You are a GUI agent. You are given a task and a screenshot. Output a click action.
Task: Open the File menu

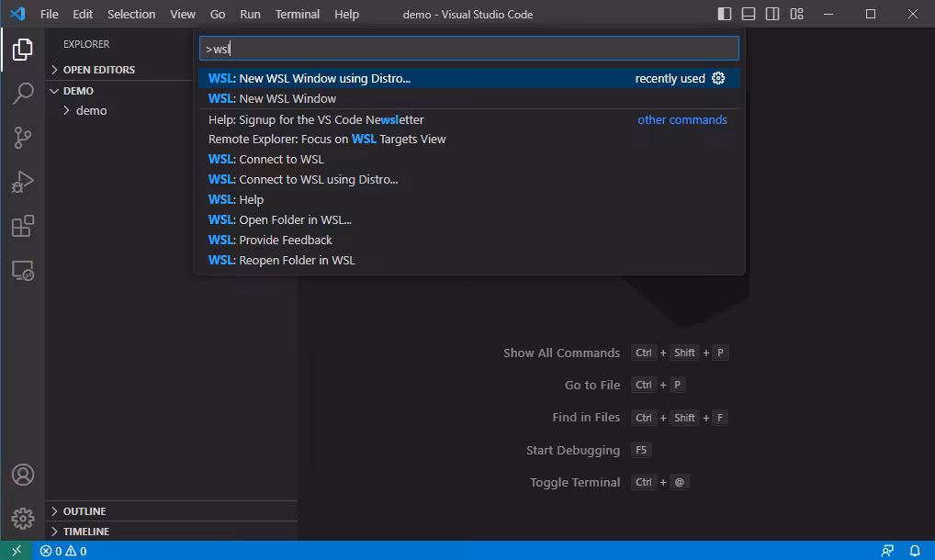pyautogui.click(x=49, y=14)
